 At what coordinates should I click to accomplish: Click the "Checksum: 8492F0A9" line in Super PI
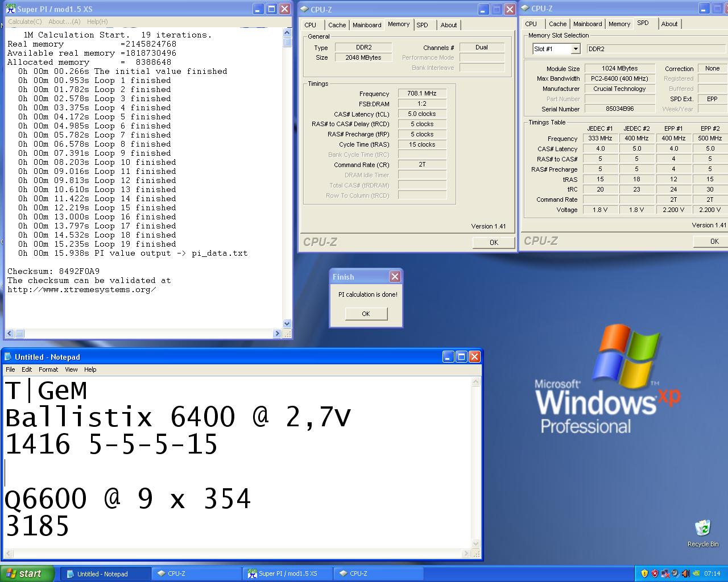53,271
